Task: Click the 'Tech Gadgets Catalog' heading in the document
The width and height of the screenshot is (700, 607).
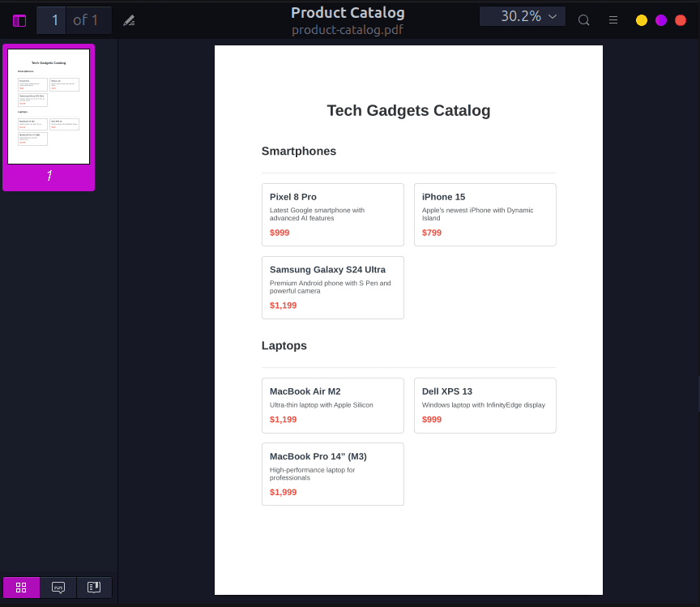Action: (x=408, y=110)
